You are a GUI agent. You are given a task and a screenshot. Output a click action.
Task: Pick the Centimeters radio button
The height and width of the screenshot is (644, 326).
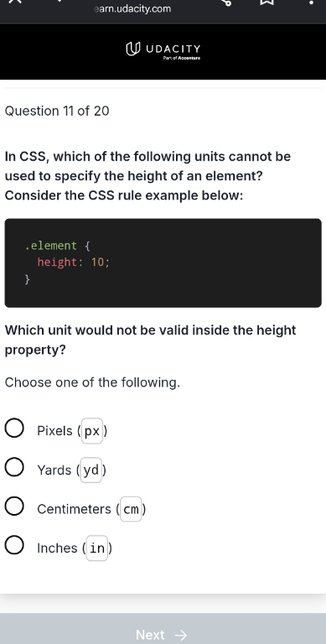14,506
